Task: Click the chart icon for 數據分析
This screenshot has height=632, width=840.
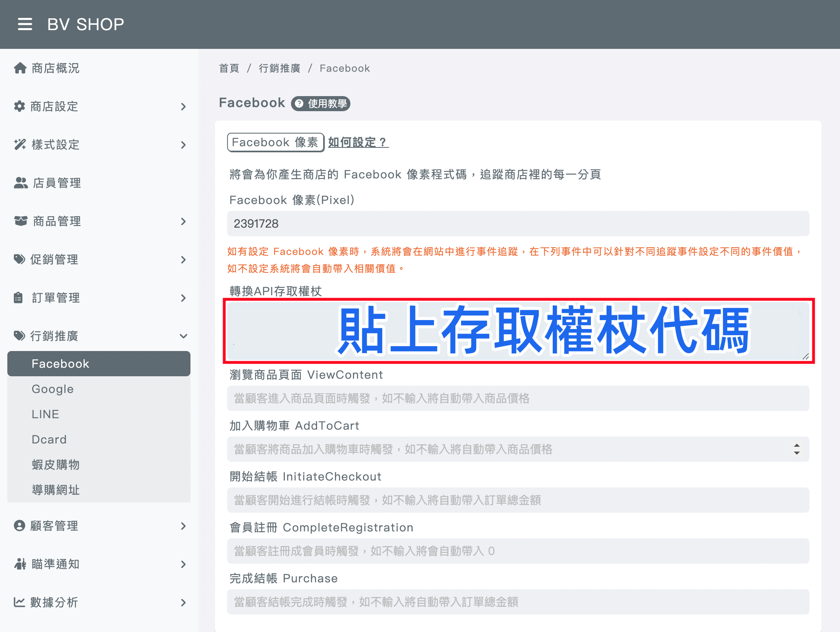Action: [20, 602]
